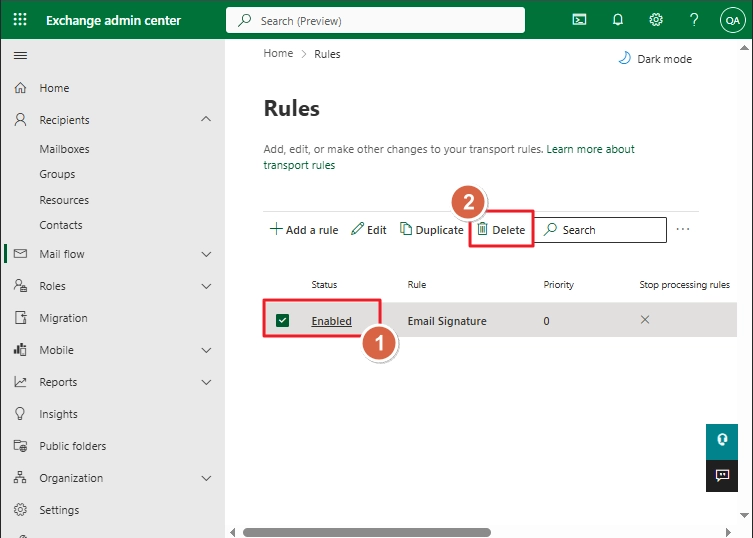Open Learn more about transport rules link
The width and height of the screenshot is (753, 538).
(x=449, y=157)
